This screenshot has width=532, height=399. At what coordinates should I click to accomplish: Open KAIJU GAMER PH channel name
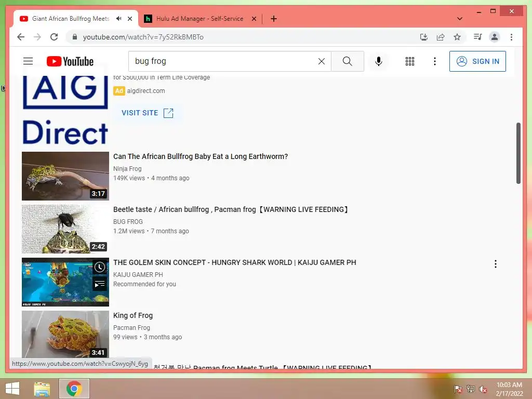[138, 274]
